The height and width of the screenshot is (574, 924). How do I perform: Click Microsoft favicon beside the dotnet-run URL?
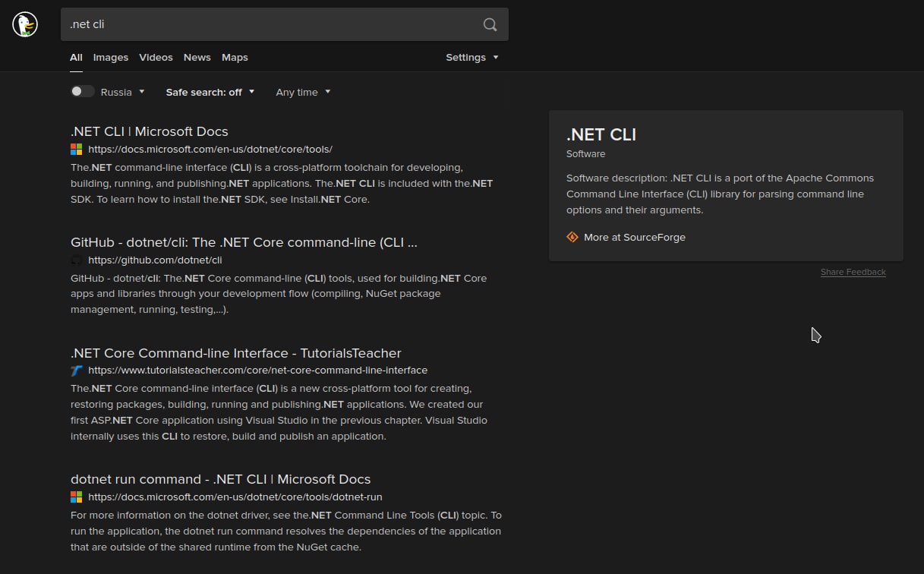click(76, 497)
